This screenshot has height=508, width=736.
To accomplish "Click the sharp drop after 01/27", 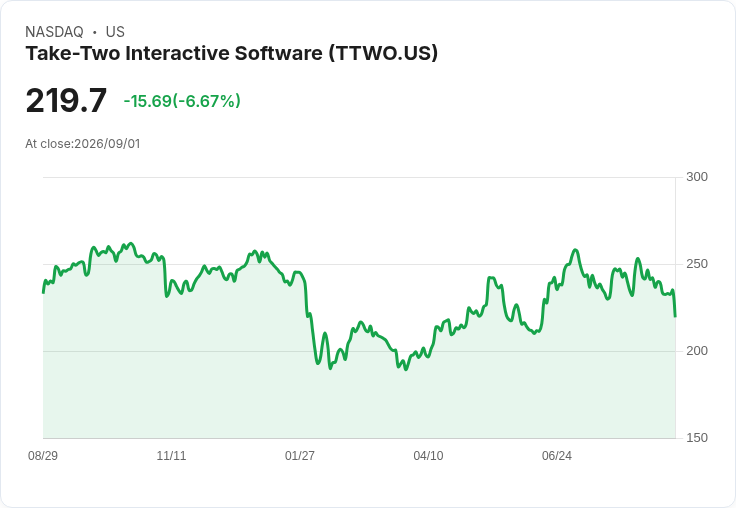I will click(x=311, y=329).
